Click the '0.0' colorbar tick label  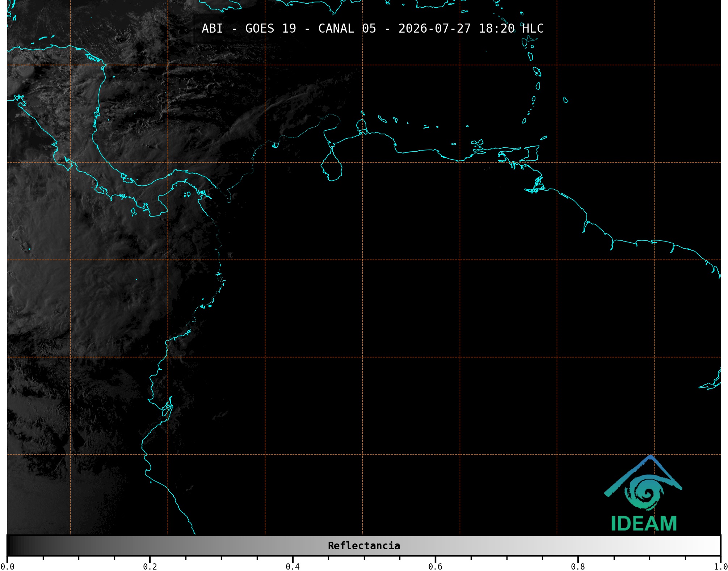7,567
